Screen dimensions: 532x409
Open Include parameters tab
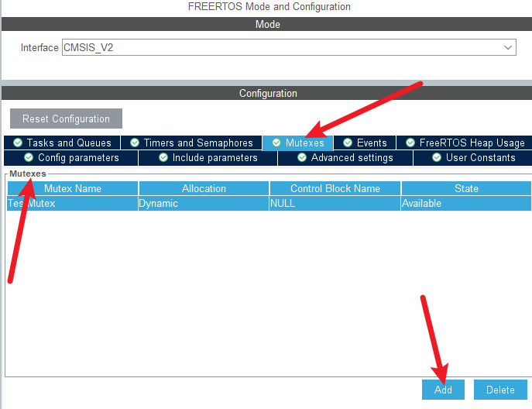[x=208, y=158]
